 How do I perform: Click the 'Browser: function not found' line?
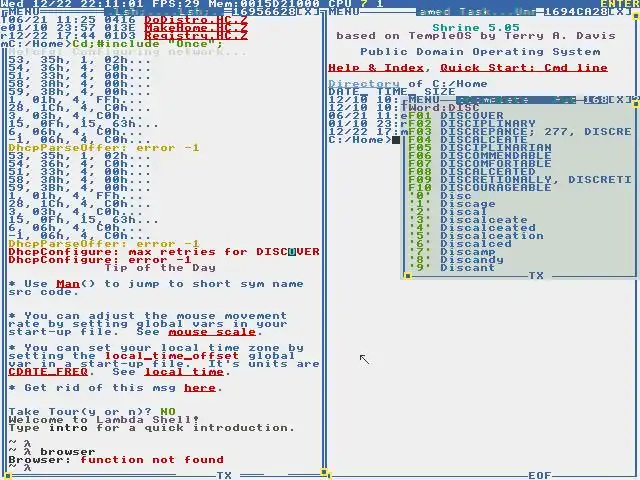point(116,460)
